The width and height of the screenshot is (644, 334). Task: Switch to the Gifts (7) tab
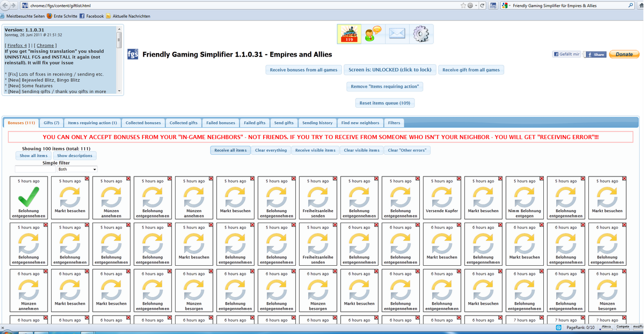(x=52, y=123)
